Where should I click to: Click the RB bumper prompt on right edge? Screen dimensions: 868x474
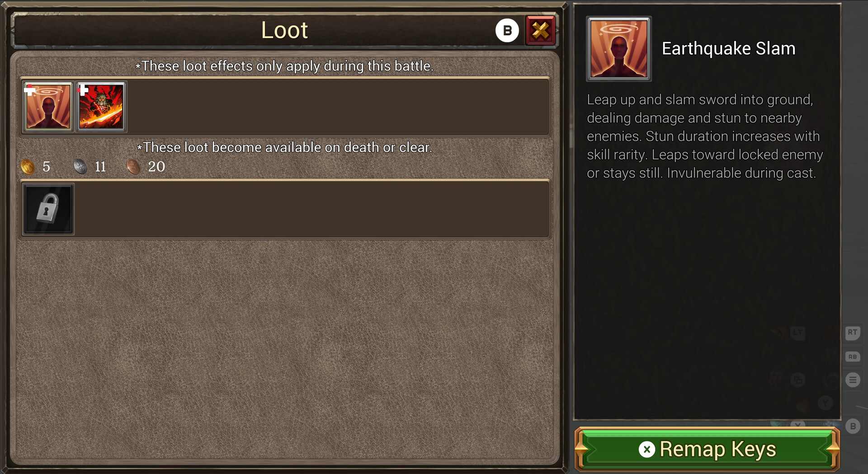coord(853,357)
